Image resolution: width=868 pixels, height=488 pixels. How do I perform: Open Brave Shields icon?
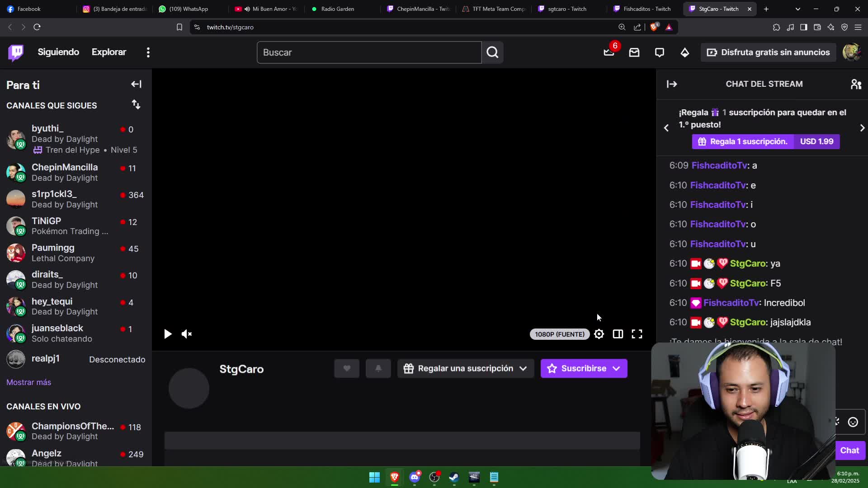(654, 27)
